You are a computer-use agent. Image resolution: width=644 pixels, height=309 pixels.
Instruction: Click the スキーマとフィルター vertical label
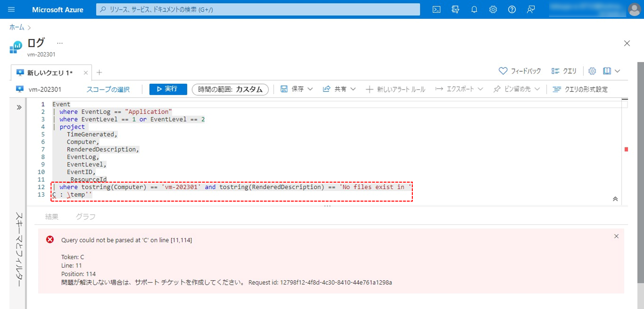pyautogui.click(x=19, y=250)
